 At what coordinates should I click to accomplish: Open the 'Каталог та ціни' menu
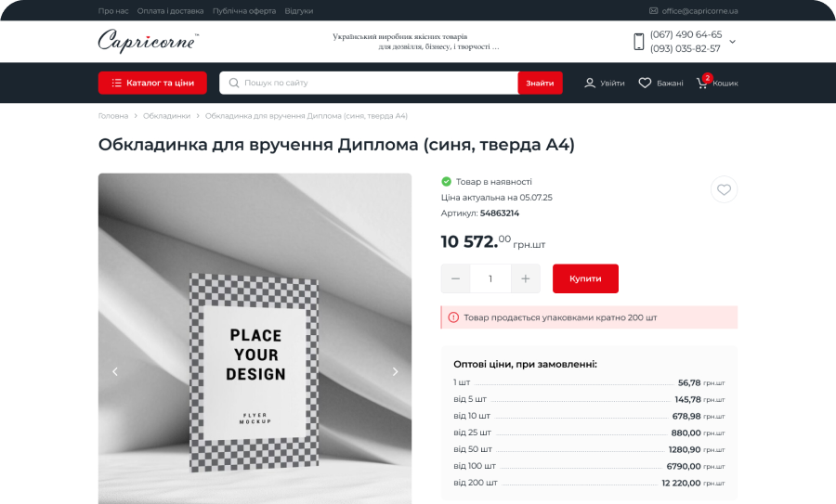click(x=152, y=83)
